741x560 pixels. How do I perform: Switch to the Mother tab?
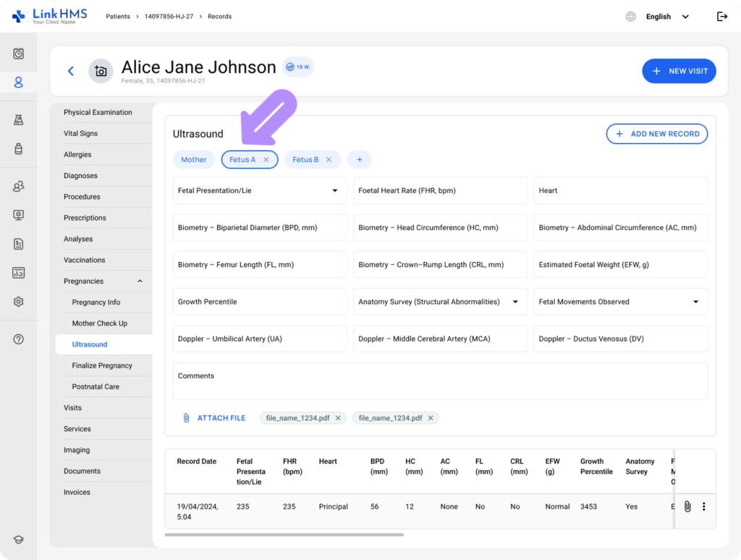coord(193,160)
